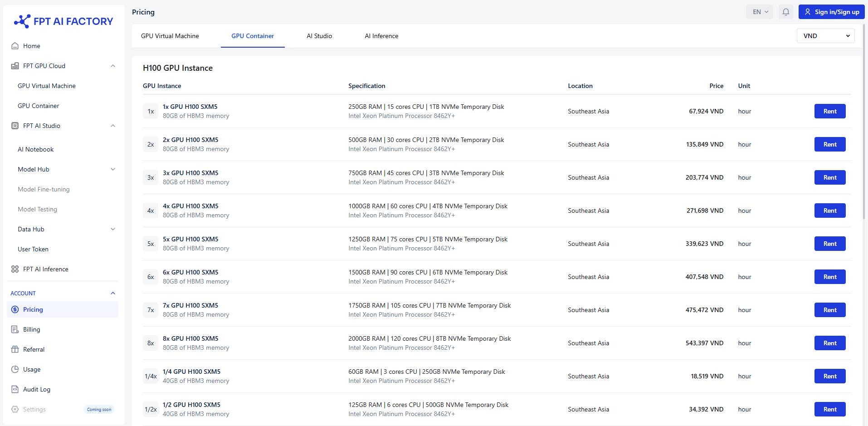Image resolution: width=868 pixels, height=426 pixels.
Task: Switch to the AI Inference tab
Action: tap(381, 36)
